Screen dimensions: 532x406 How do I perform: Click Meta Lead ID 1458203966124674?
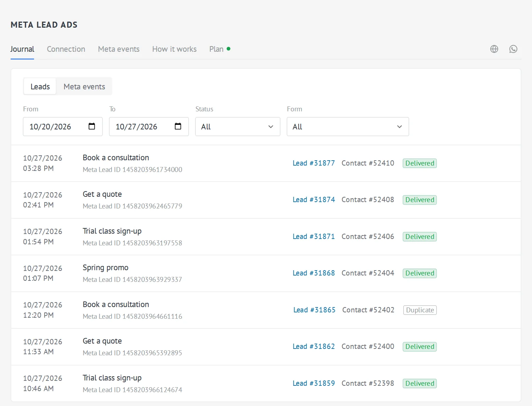coord(132,390)
